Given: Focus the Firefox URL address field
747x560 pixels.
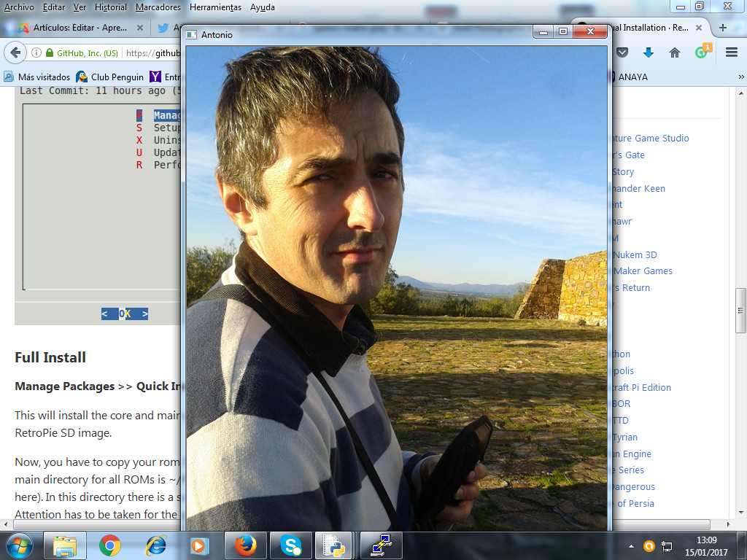Looking at the screenshot, I should (x=152, y=52).
